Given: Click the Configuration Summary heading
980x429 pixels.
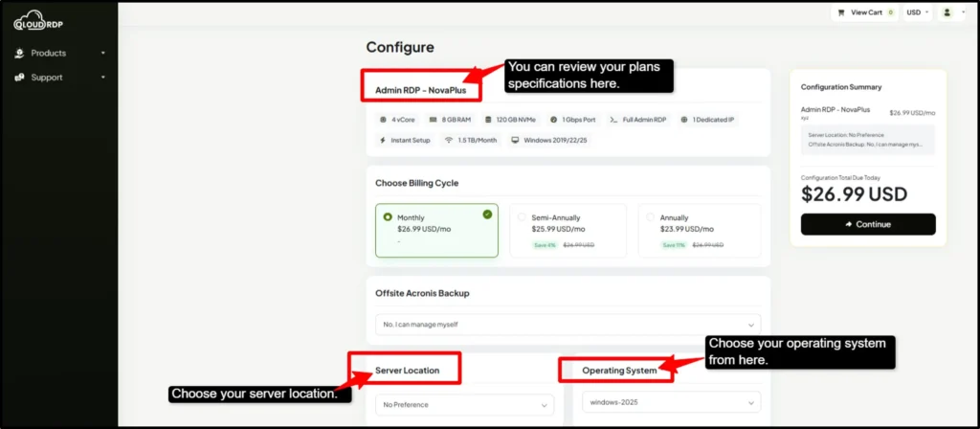Looking at the screenshot, I should click(841, 87).
